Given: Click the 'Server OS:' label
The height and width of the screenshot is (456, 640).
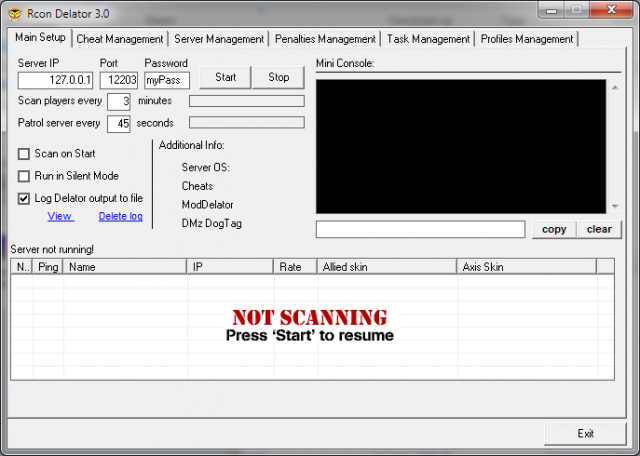Looking at the screenshot, I should pyautogui.click(x=206, y=168).
